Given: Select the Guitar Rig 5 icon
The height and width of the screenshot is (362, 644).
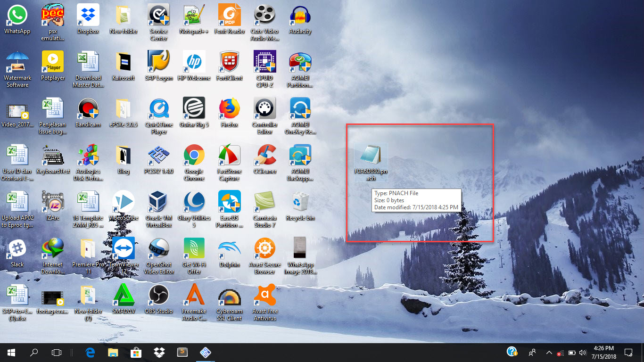Looking at the screenshot, I should (194, 108).
